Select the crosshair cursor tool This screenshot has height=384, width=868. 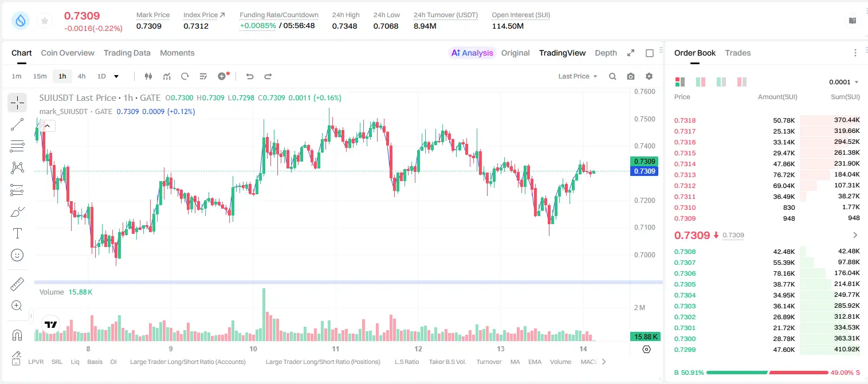coord(17,103)
